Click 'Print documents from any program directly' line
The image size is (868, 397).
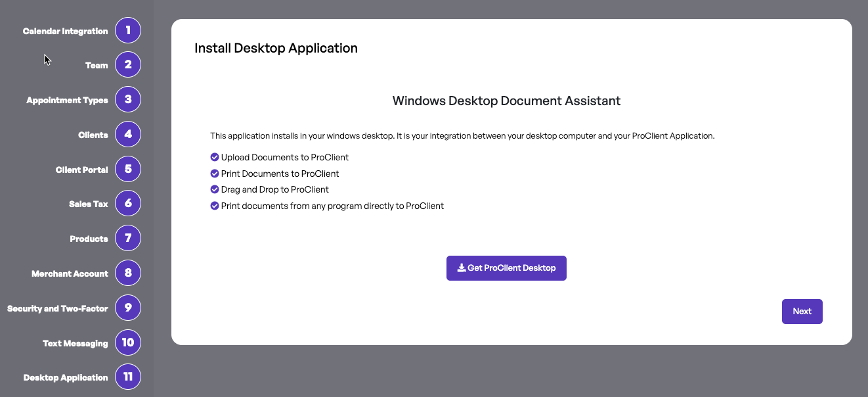point(332,206)
